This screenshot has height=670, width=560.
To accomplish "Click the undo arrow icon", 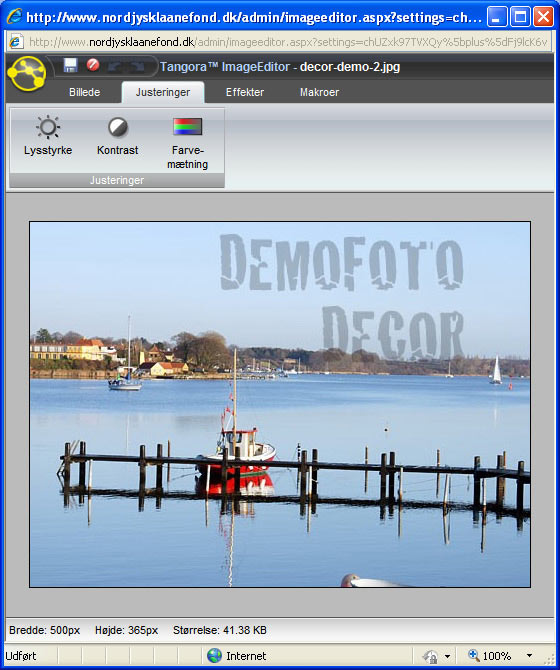I will [115, 66].
